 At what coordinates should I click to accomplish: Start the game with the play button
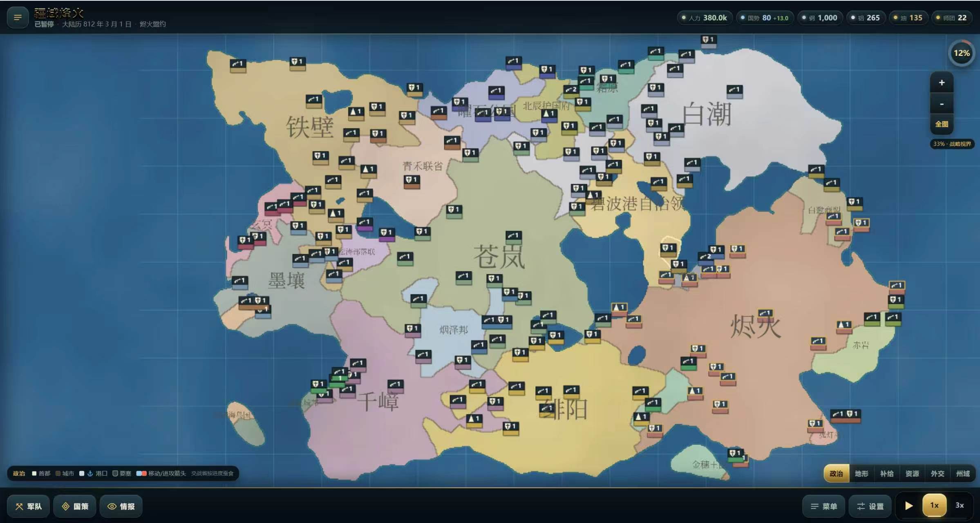click(x=909, y=506)
